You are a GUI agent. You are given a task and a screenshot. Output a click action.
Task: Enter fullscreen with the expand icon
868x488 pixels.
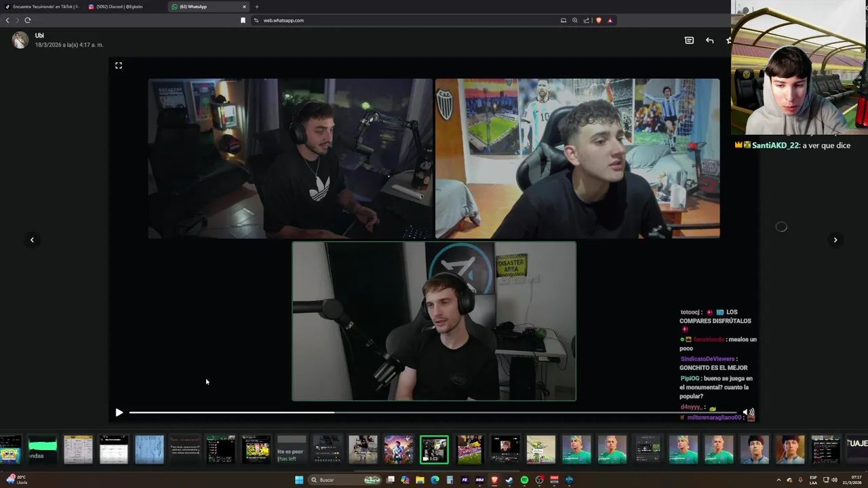pos(119,65)
